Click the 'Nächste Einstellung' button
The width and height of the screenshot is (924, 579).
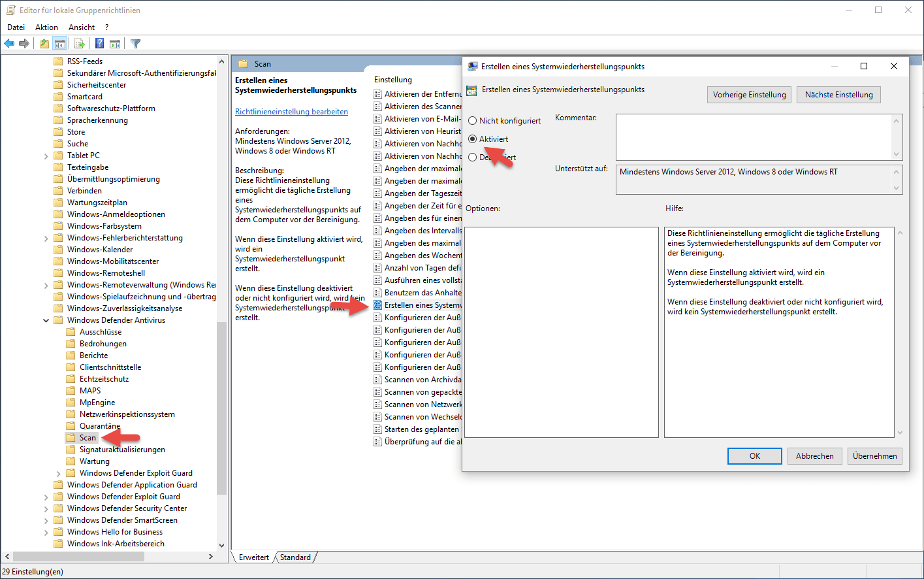click(838, 95)
